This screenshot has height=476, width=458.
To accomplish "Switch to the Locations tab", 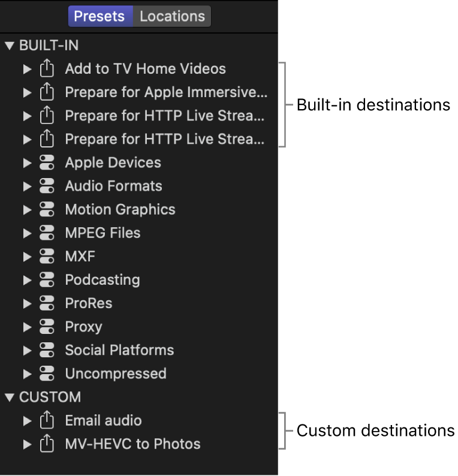I will coord(172,16).
